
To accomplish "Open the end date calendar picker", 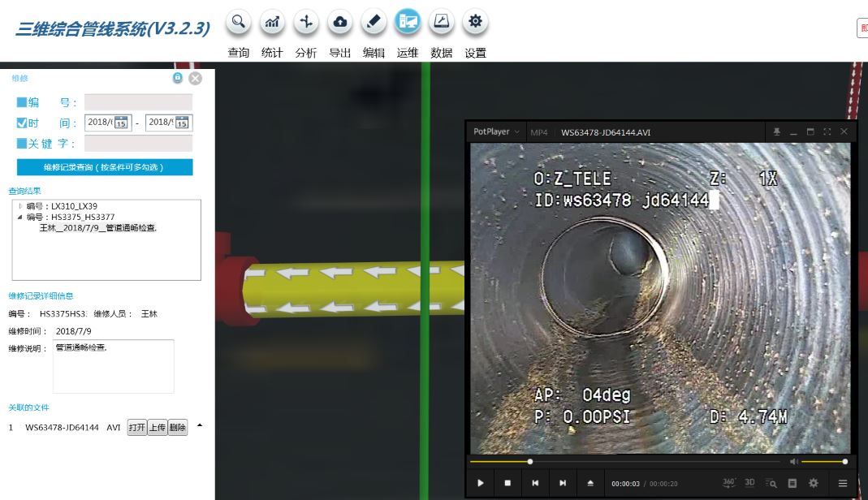I will (182, 123).
